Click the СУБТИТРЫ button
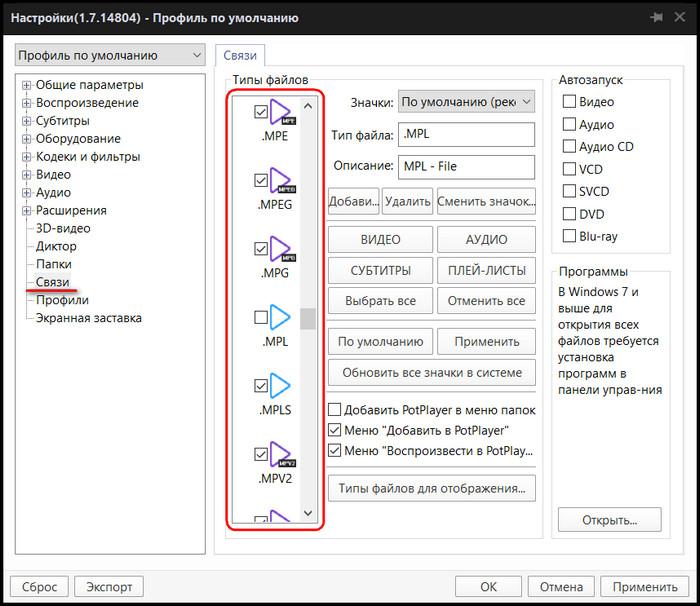The height and width of the screenshot is (606, 700). (x=380, y=271)
